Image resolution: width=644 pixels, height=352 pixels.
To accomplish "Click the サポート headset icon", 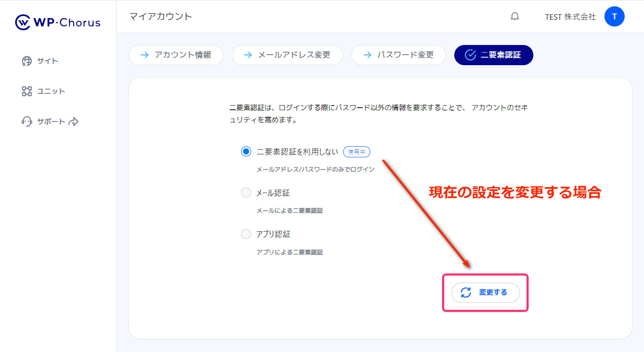I will 27,122.
